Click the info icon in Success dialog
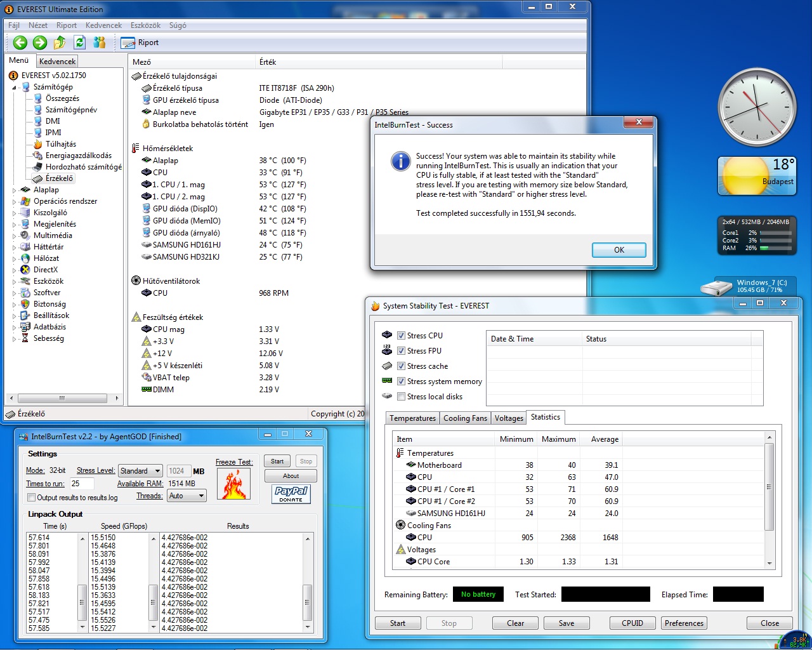Screen dimensions: 812x650 [x=401, y=161]
